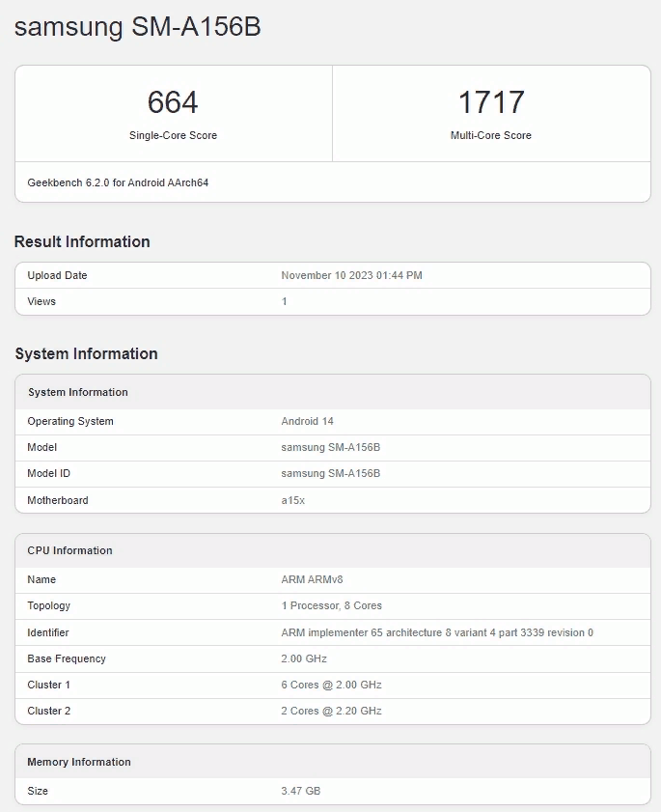Click the samsung SM-A156B page title
Viewport: 661px width, 812px height.
(138, 26)
